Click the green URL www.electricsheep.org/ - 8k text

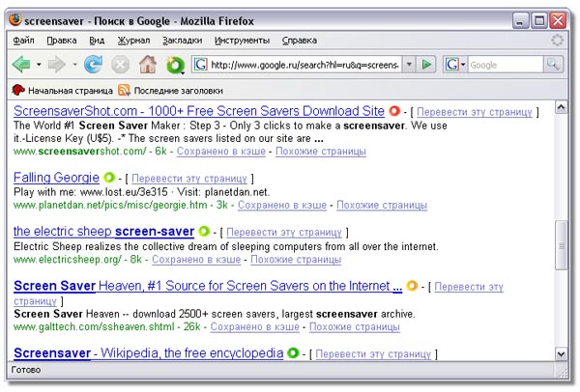tap(77, 260)
